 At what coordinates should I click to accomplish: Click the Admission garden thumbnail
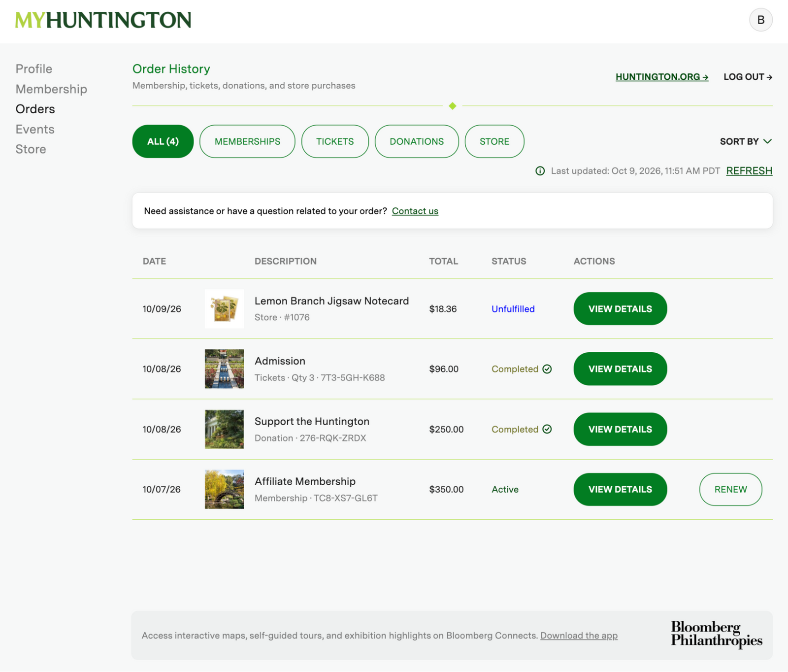[x=224, y=369]
